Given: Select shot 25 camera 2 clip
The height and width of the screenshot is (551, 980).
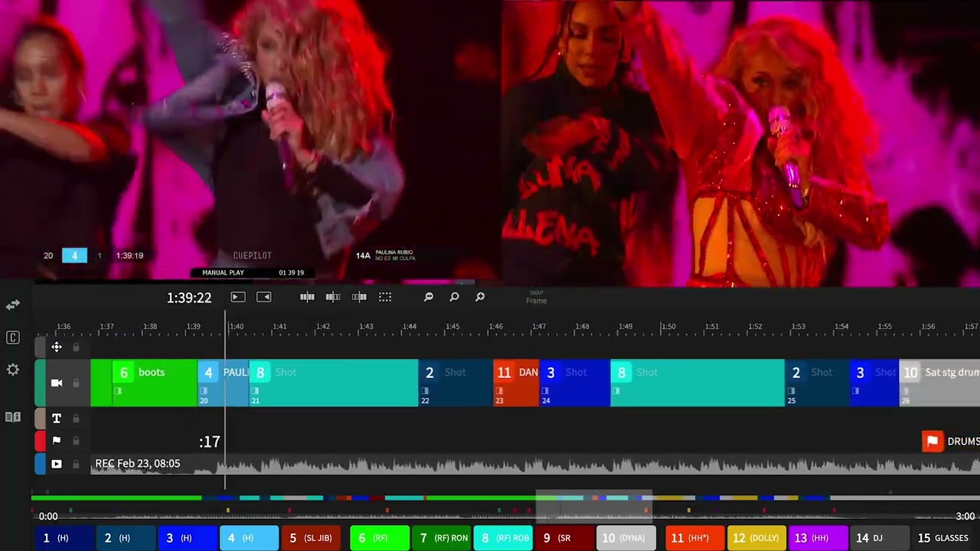Looking at the screenshot, I should click(x=817, y=383).
